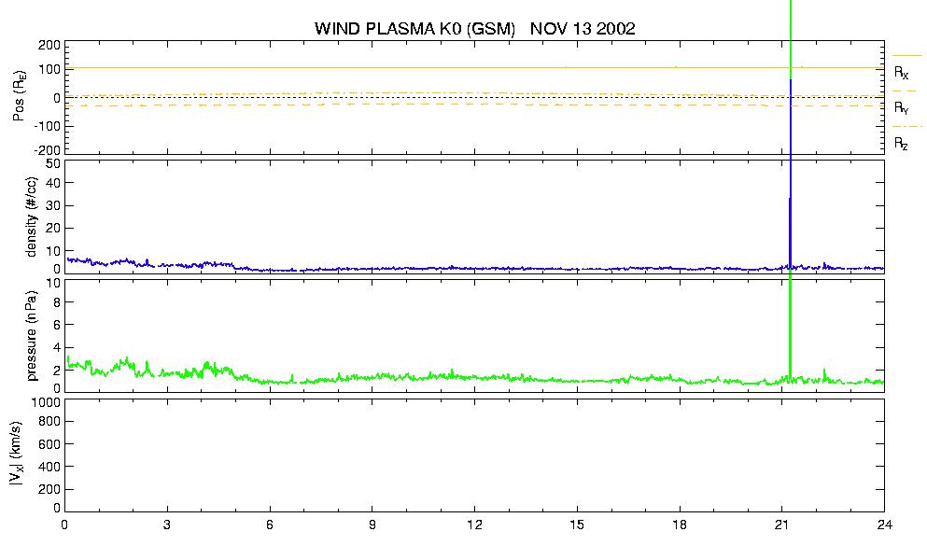Click the x-axis tick label 0
The image size is (927, 560).
(x=64, y=525)
